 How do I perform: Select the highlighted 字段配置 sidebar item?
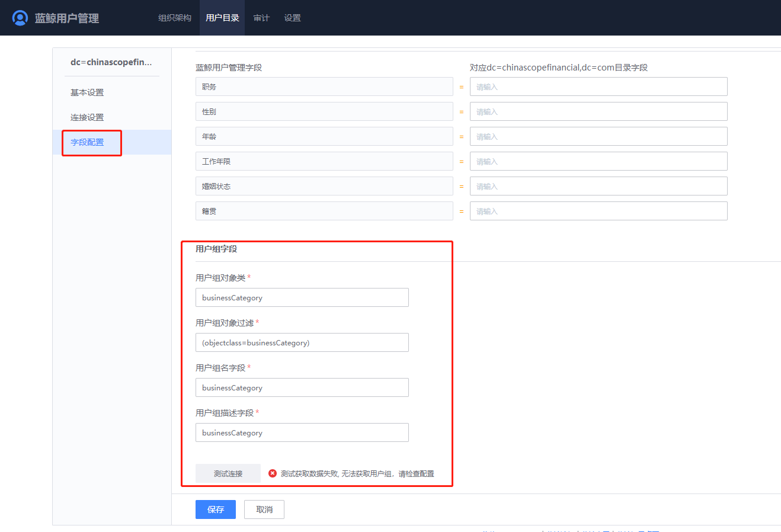click(92, 142)
